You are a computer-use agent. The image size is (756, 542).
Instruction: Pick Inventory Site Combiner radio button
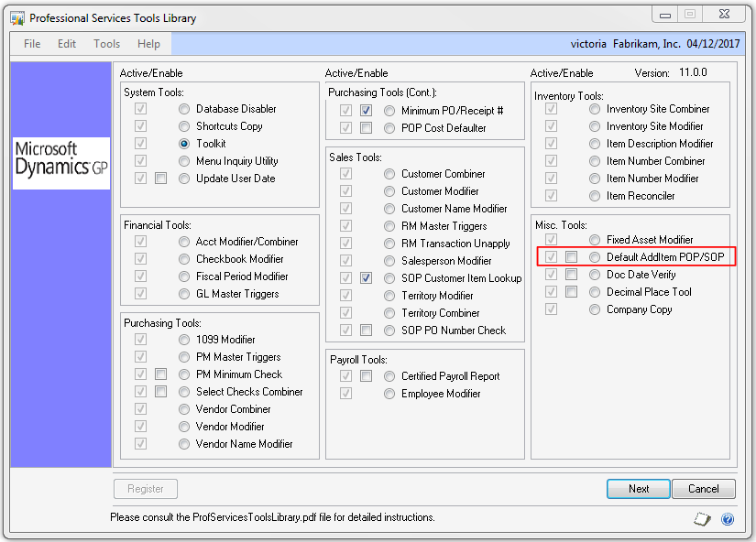(595, 109)
